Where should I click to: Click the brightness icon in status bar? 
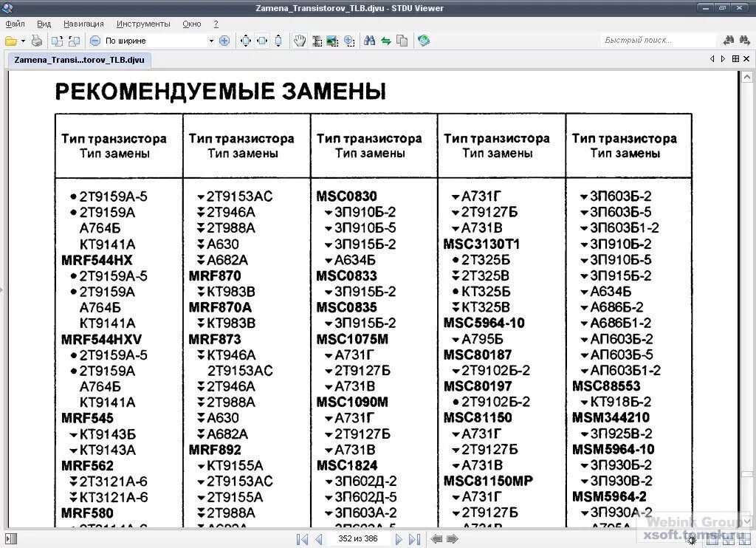click(692, 541)
